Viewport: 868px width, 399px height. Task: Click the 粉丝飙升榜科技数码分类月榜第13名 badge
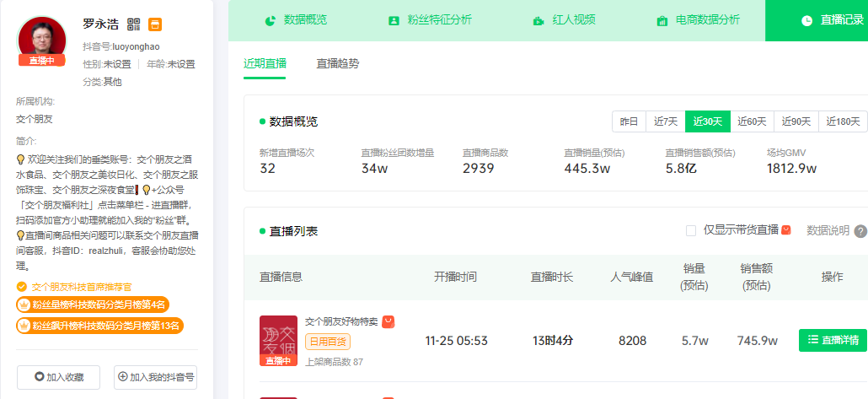point(99,326)
